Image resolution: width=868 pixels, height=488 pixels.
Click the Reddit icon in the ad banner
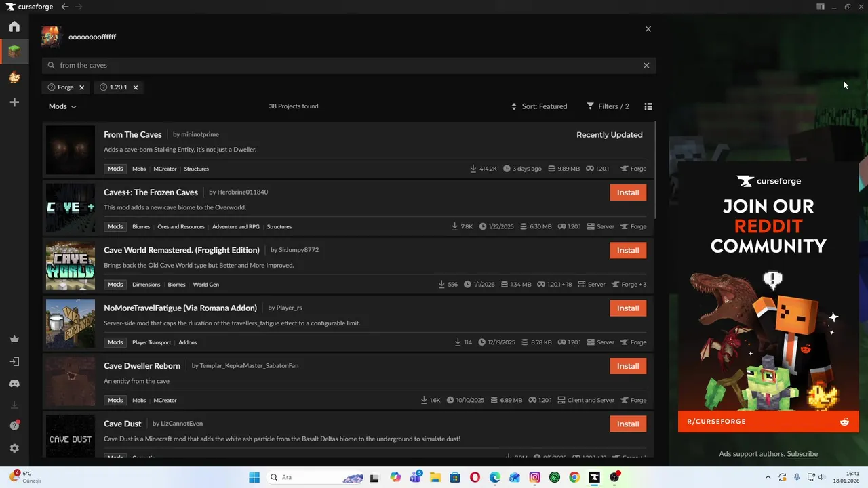[x=844, y=422]
